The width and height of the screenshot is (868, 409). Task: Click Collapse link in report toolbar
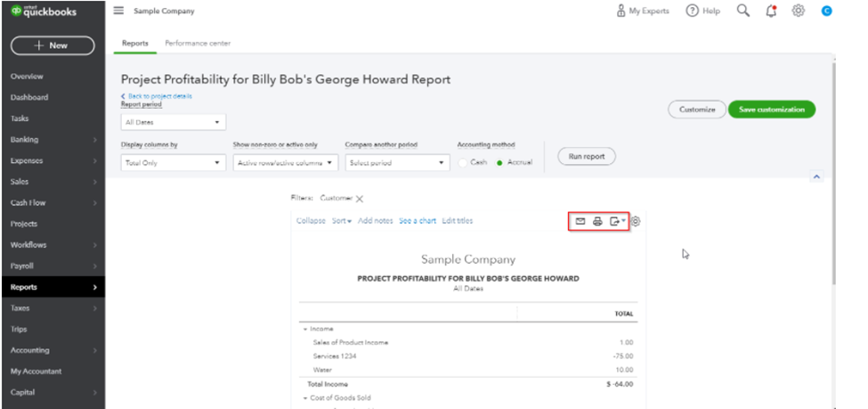tap(311, 221)
